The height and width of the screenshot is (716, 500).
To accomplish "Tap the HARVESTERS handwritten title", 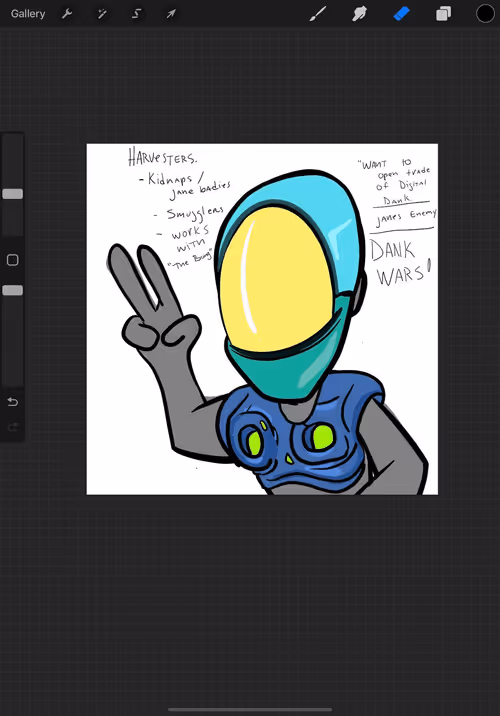I will click(x=162, y=157).
